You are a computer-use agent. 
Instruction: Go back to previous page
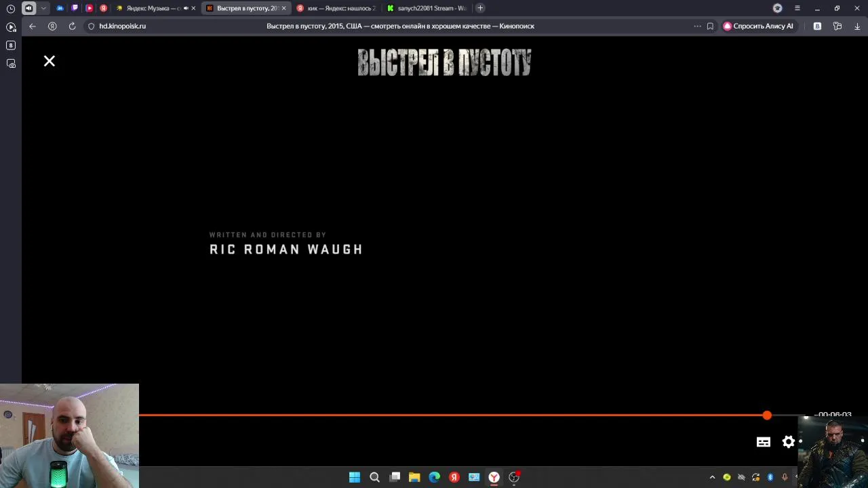pos(32,26)
